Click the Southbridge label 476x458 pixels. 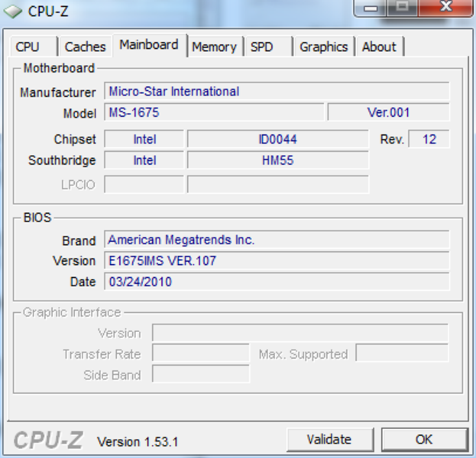click(x=62, y=160)
